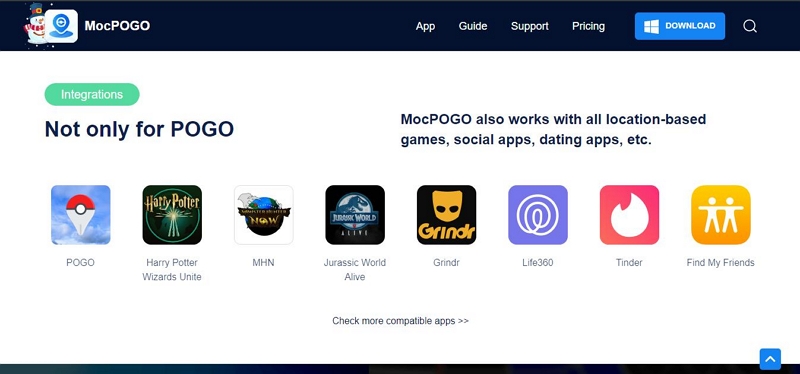Open the Guide menu item
The width and height of the screenshot is (800, 374).
click(473, 26)
